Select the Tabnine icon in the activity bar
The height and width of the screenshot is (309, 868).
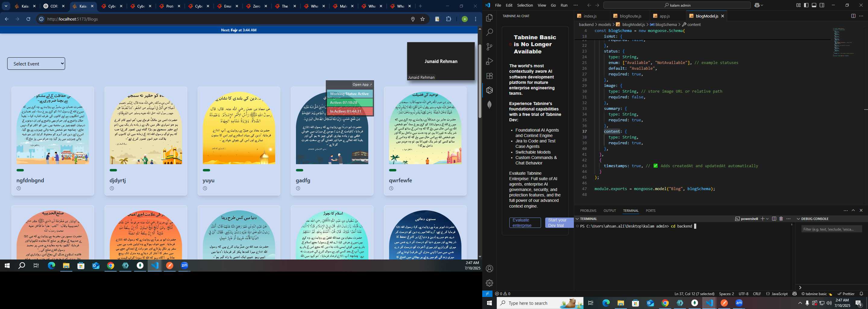pyautogui.click(x=489, y=90)
